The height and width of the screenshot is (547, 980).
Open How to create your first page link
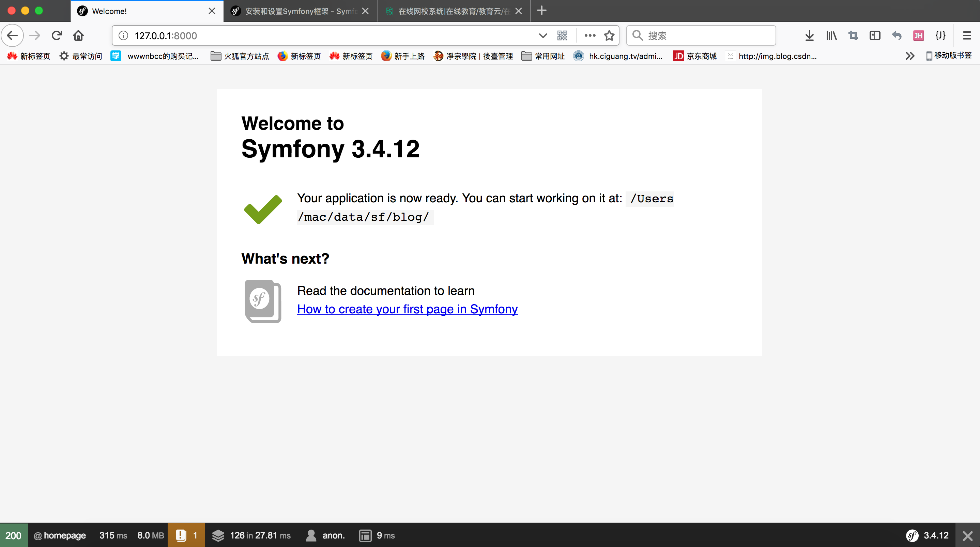click(408, 309)
